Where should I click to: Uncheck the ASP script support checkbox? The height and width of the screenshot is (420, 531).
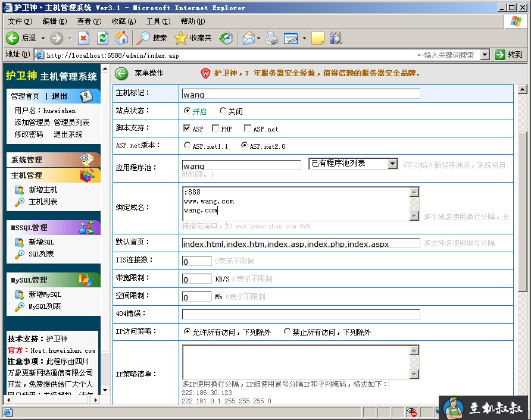click(186, 128)
